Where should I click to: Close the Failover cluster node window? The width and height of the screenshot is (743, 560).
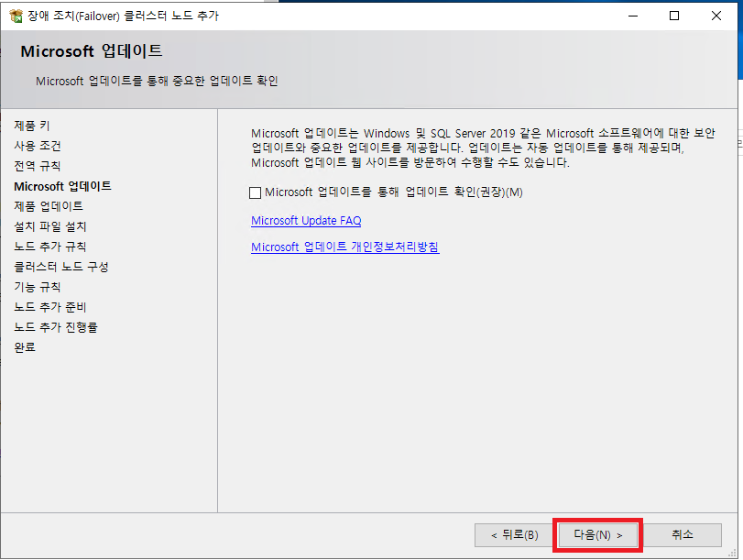click(x=716, y=16)
